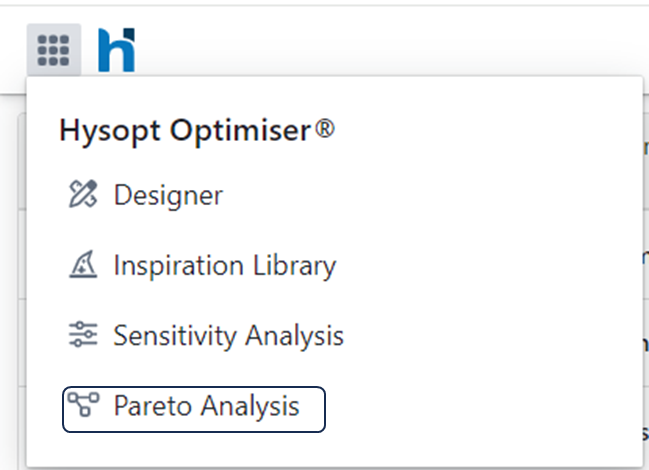
Task: Collapse the app switcher via grid button
Action: 53,49
